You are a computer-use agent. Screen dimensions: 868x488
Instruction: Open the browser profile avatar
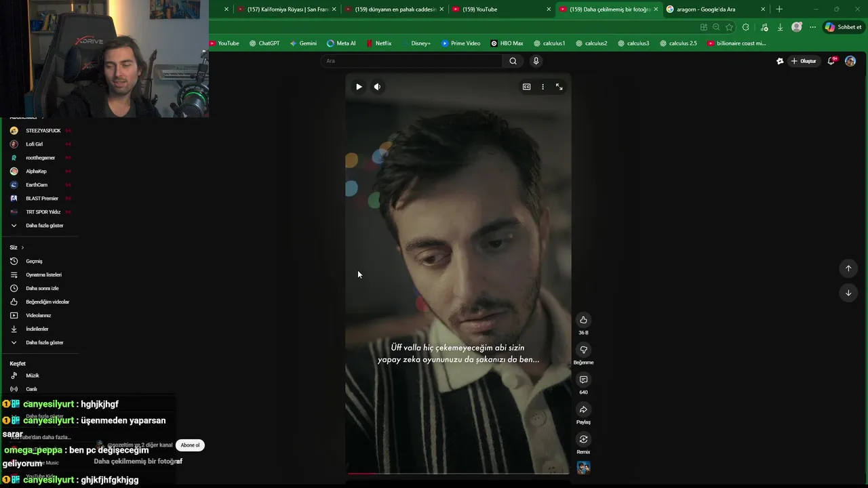point(797,27)
